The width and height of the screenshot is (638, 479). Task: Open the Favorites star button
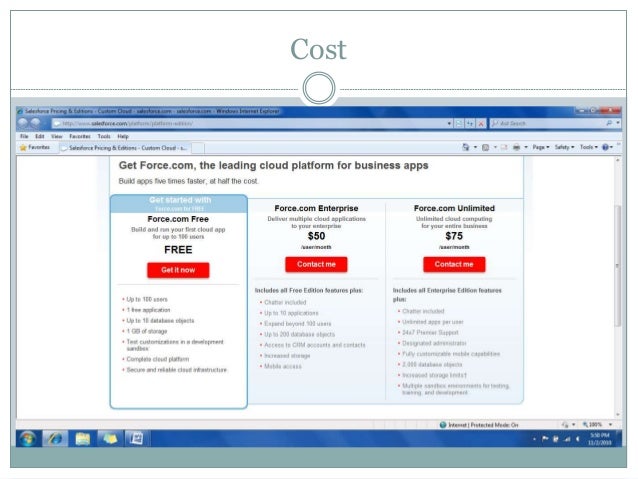[x=35, y=147]
